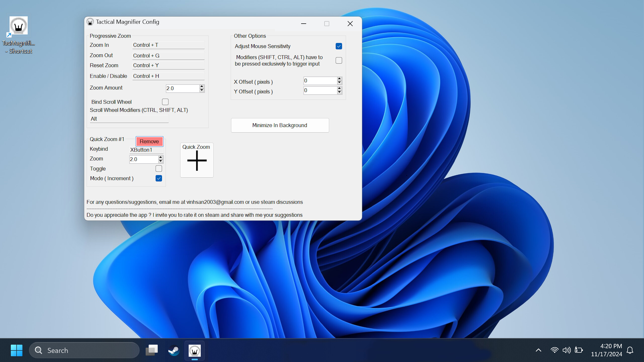
Task: Enable exclusive modifier trigger option
Action: click(339, 60)
